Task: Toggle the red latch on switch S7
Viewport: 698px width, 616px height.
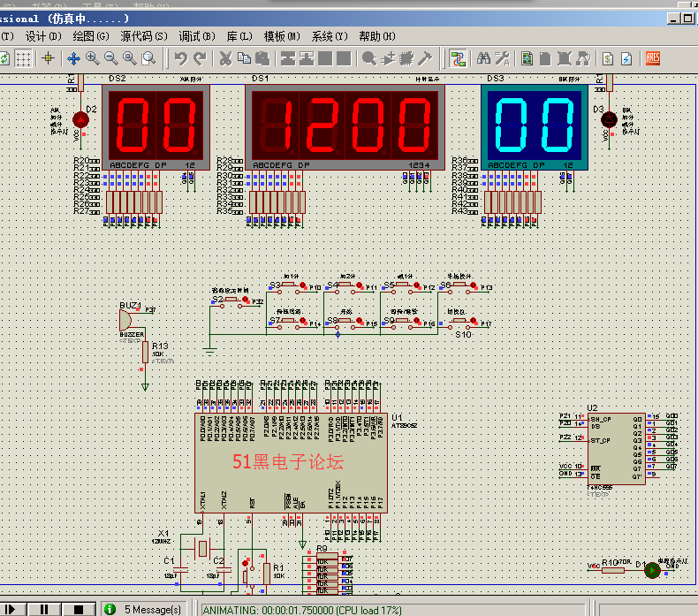Action: 303,321
